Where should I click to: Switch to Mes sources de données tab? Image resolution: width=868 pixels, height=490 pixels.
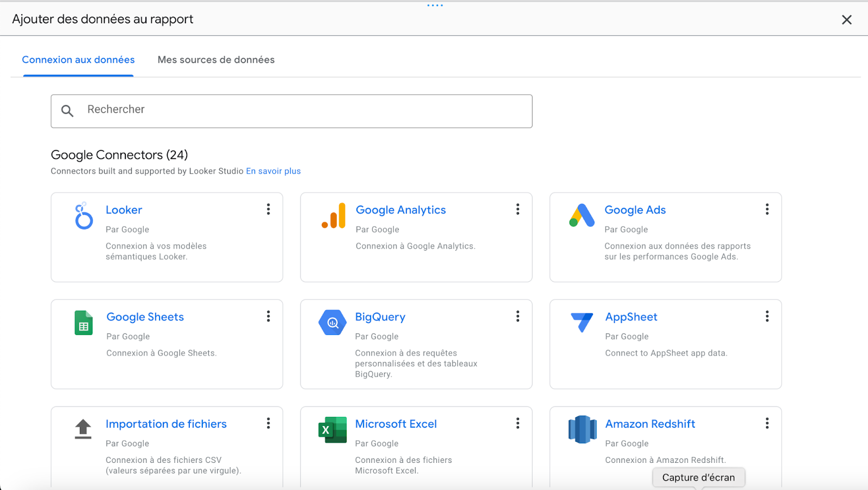pyautogui.click(x=216, y=60)
